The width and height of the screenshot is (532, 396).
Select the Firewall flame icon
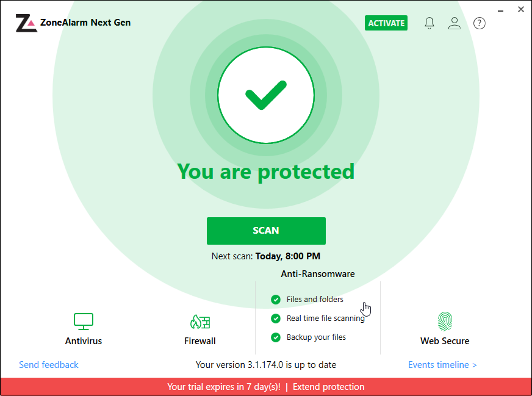[199, 322]
